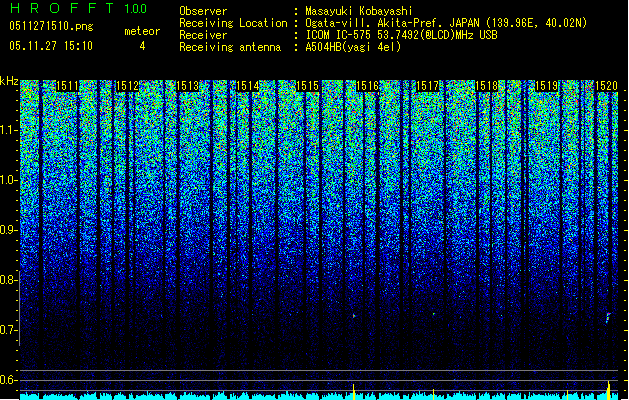Select the file name 0511271510.png
Viewport: 629px width, 400px height.
point(51,27)
